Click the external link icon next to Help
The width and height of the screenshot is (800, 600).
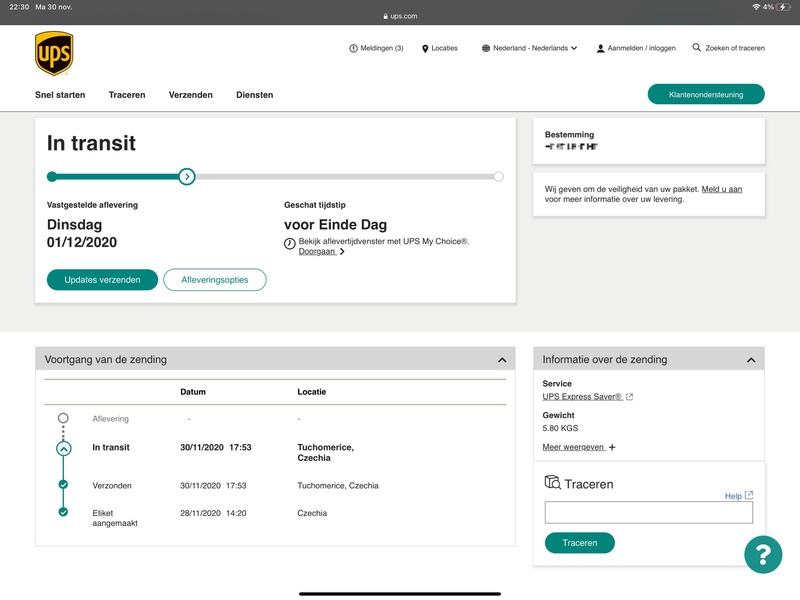tap(749, 495)
